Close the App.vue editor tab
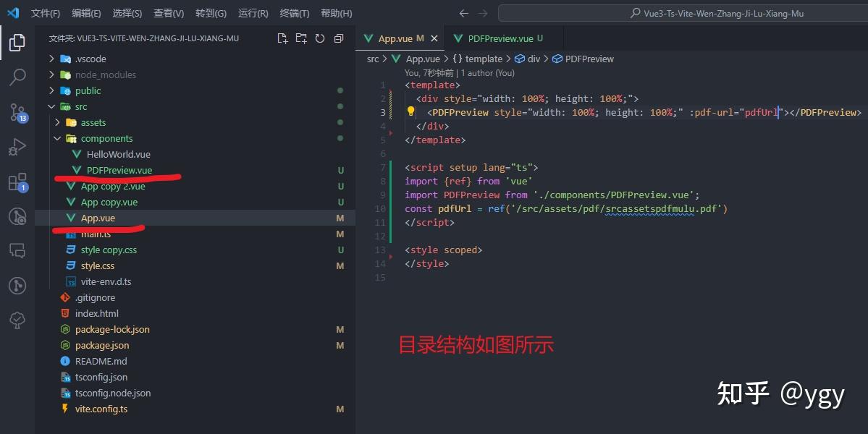 tap(434, 38)
